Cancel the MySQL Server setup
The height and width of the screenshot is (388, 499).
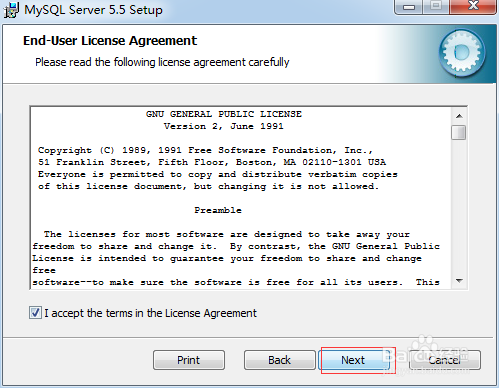coord(445,360)
